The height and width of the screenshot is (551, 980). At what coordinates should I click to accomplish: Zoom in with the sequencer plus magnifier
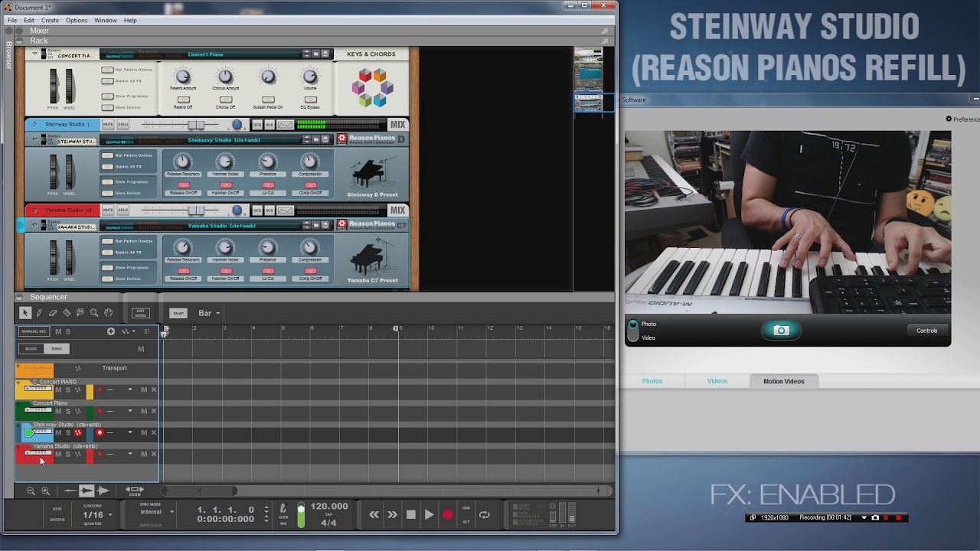point(45,491)
